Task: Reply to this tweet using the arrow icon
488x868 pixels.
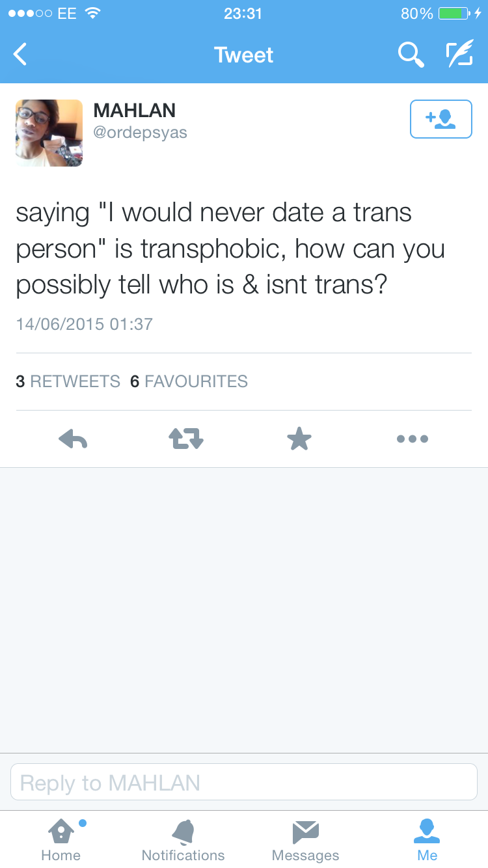Action: (73, 439)
